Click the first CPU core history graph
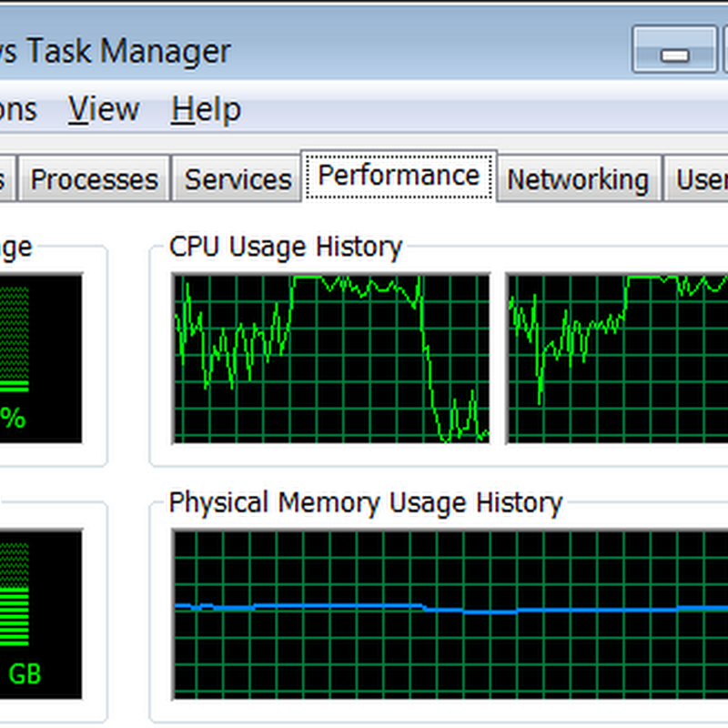 pyautogui.click(x=330, y=358)
